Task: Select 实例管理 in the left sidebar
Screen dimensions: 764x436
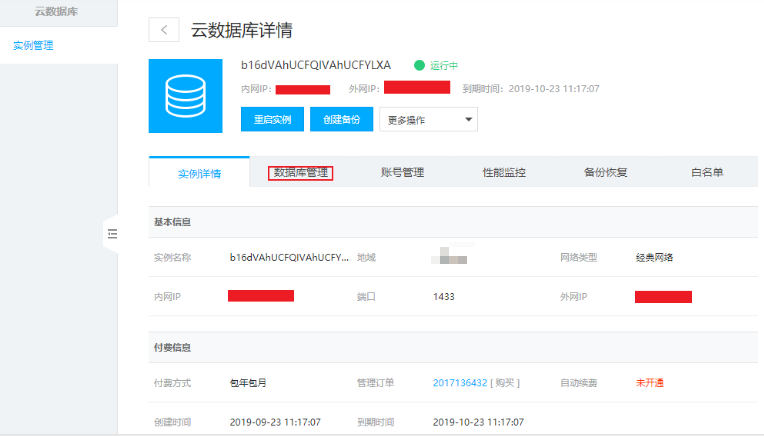Action: tap(33, 45)
